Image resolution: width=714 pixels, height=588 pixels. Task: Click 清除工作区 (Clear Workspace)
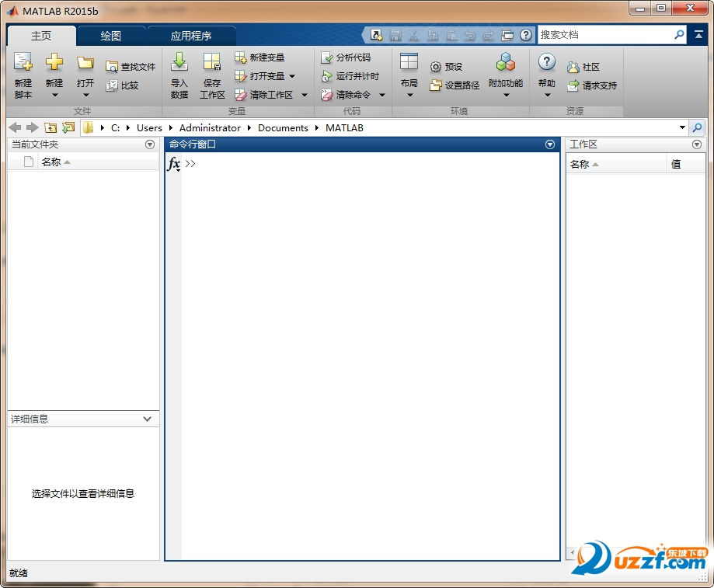(263, 95)
